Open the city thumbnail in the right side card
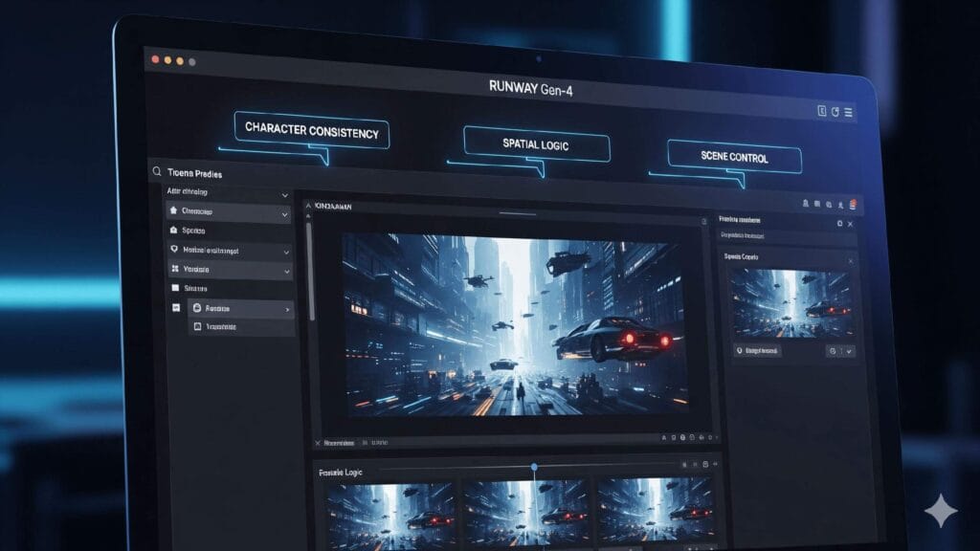This screenshot has height=551, width=980. (x=791, y=303)
